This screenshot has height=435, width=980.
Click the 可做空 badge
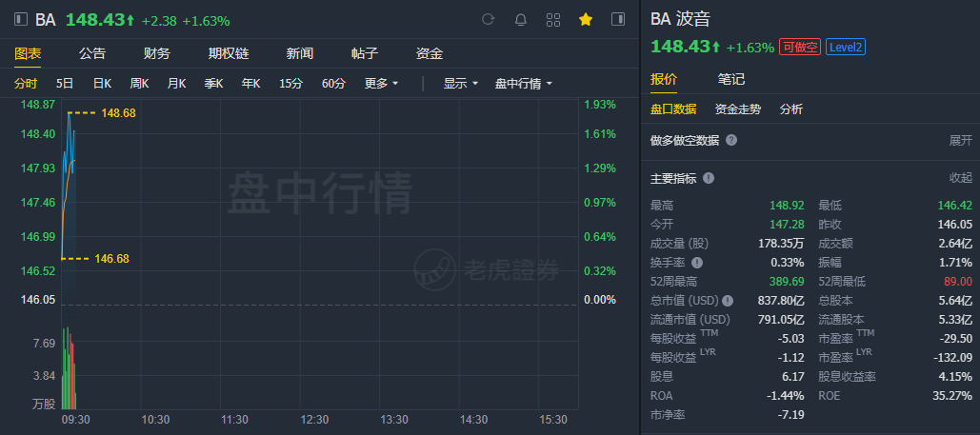pyautogui.click(x=799, y=47)
